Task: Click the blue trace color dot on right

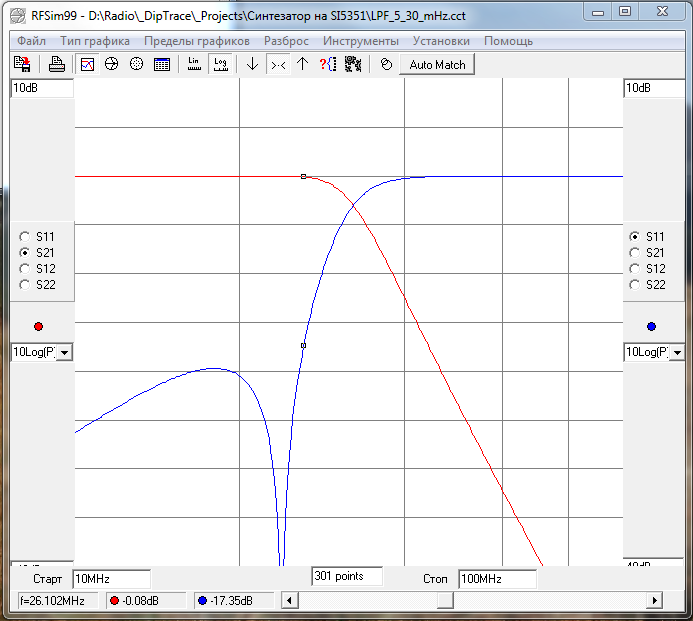Action: click(651, 327)
